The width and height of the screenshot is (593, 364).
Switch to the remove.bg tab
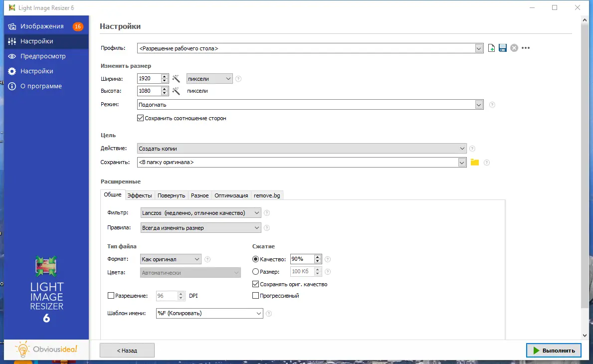[267, 195]
